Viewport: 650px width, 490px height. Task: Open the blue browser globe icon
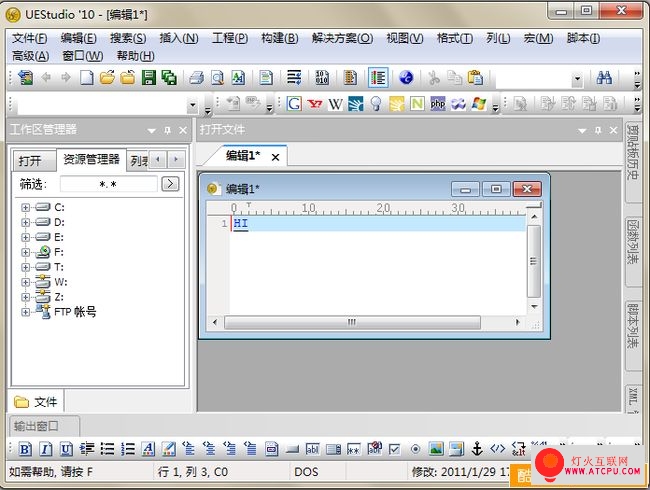coord(406,78)
